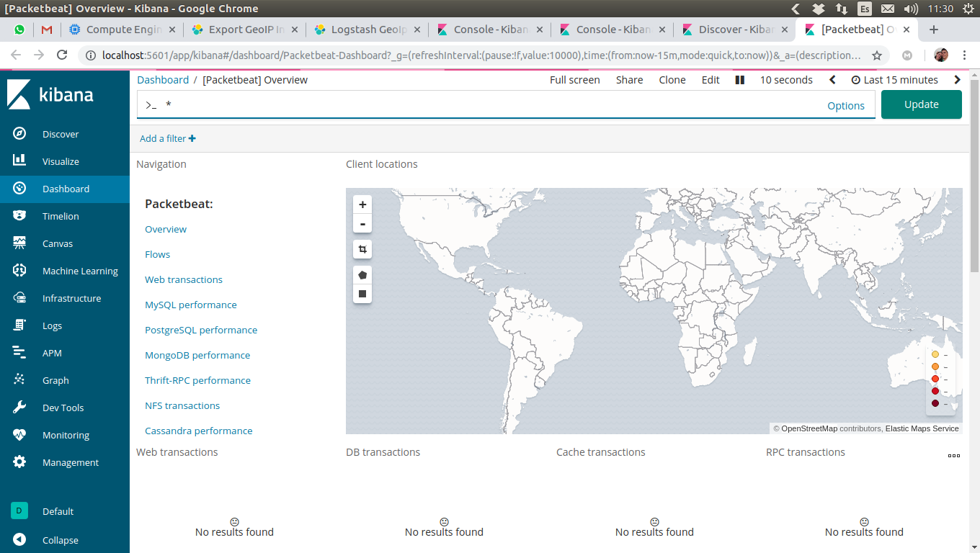Click the browser address bar
This screenshot has height=553, width=980.
tap(481, 55)
